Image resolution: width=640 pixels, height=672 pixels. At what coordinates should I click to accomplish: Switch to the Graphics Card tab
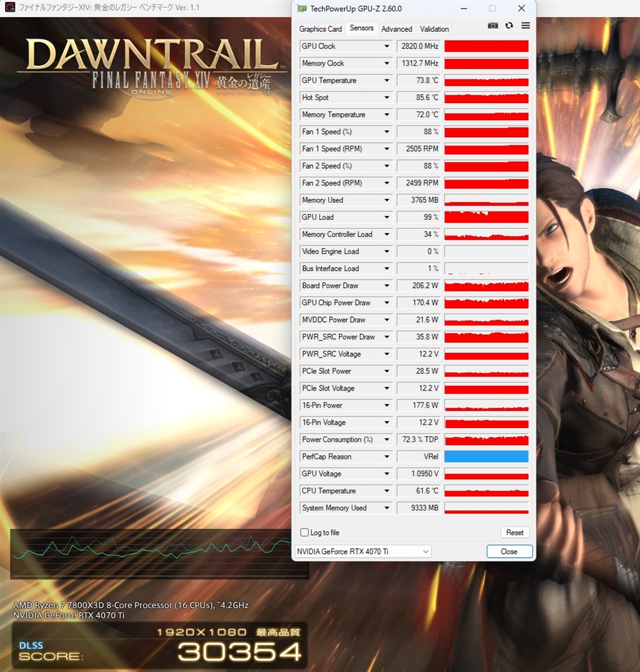coord(320,29)
